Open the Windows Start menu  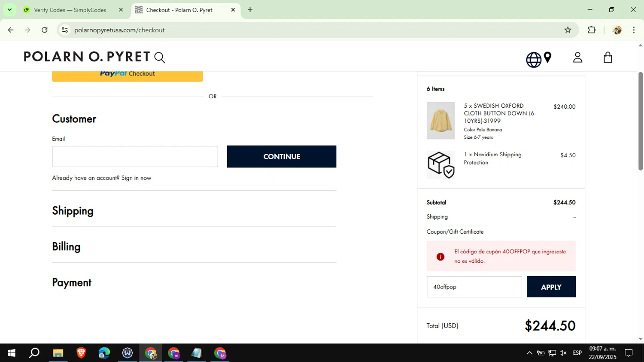(12, 353)
